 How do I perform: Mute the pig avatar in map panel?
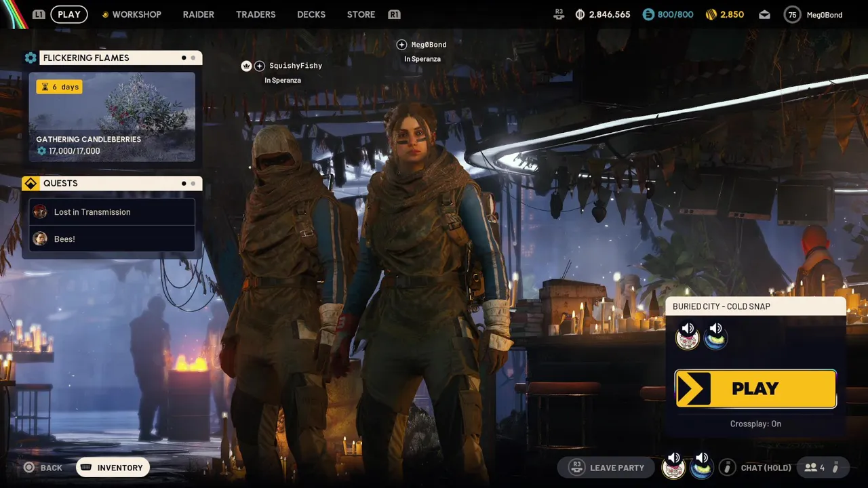[x=688, y=335]
